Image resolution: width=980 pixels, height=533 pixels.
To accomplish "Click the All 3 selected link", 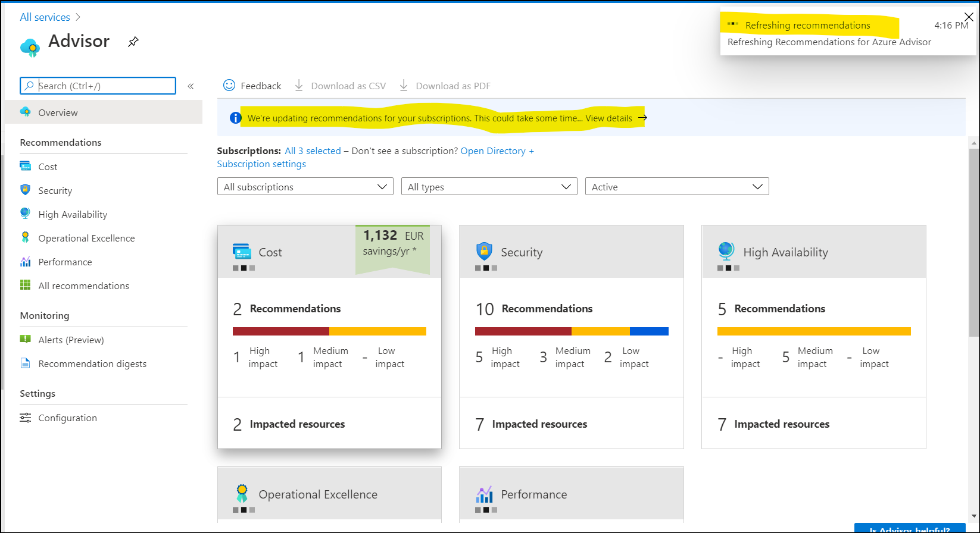I will tap(313, 151).
